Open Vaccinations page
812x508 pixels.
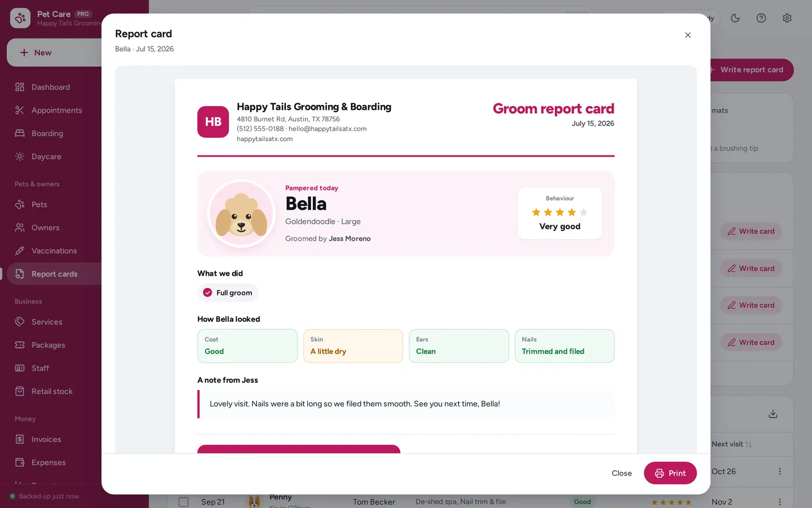(54, 251)
